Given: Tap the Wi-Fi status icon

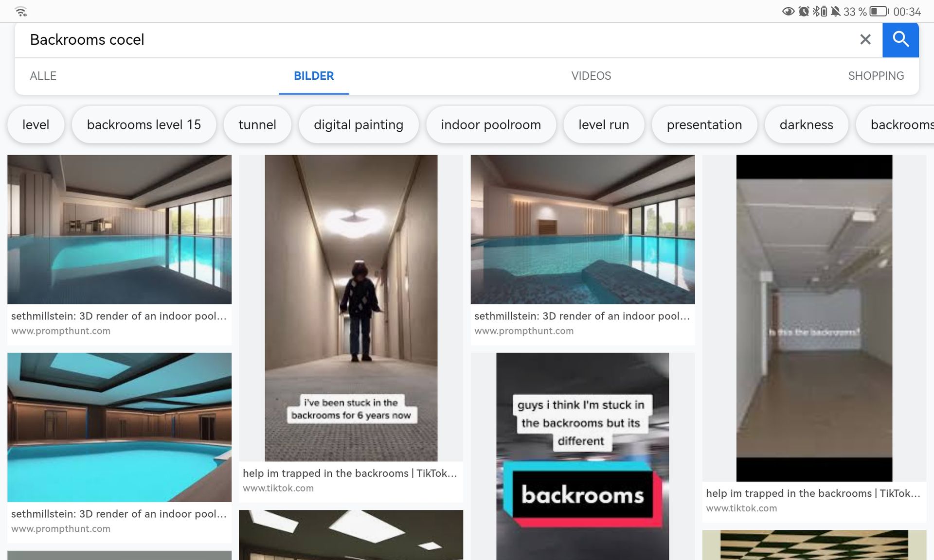Looking at the screenshot, I should (21, 11).
